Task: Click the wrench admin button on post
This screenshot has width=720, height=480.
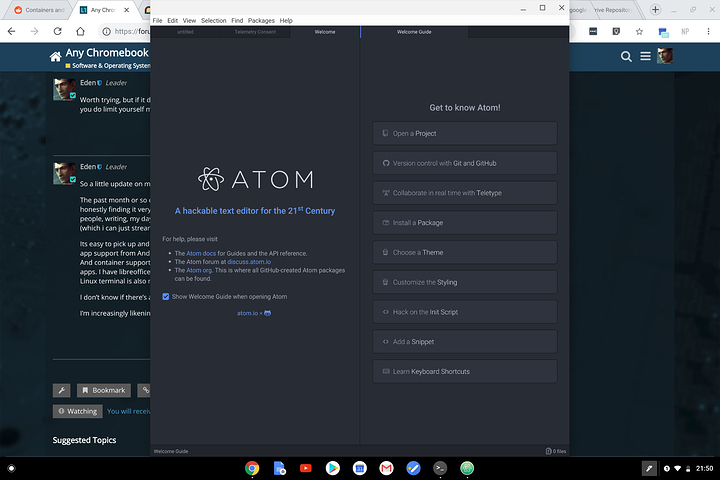Action: coord(61,390)
